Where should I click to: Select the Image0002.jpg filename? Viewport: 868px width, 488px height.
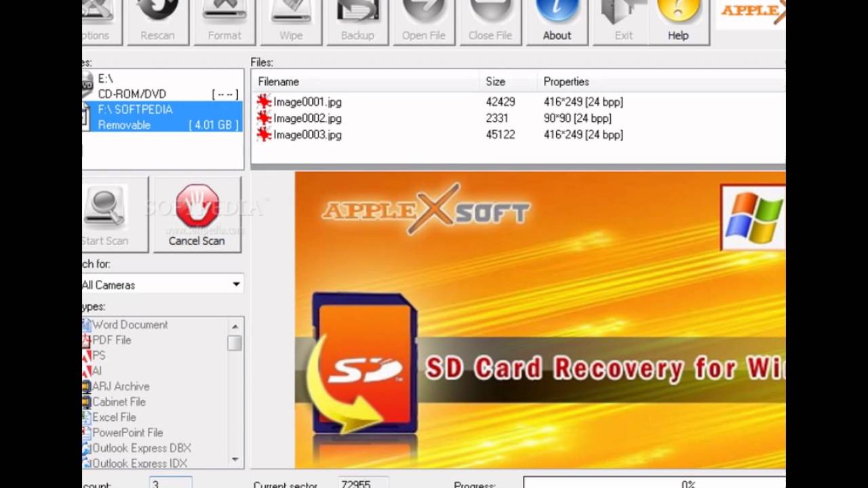pos(307,118)
